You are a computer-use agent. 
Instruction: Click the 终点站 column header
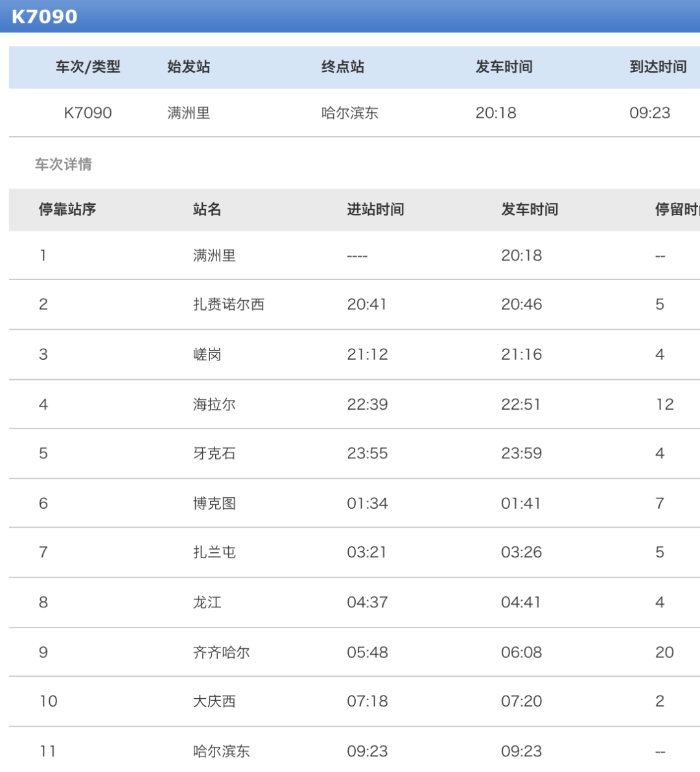pos(342,67)
